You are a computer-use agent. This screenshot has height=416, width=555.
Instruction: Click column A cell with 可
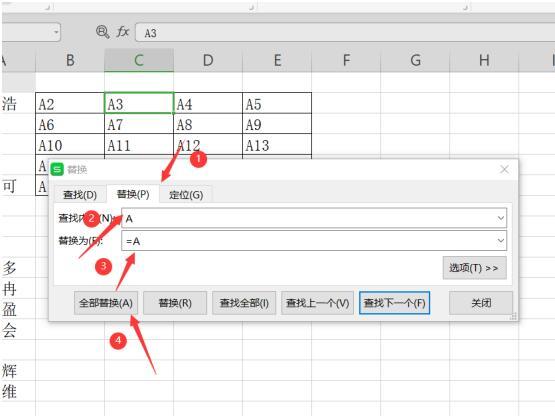coord(18,186)
